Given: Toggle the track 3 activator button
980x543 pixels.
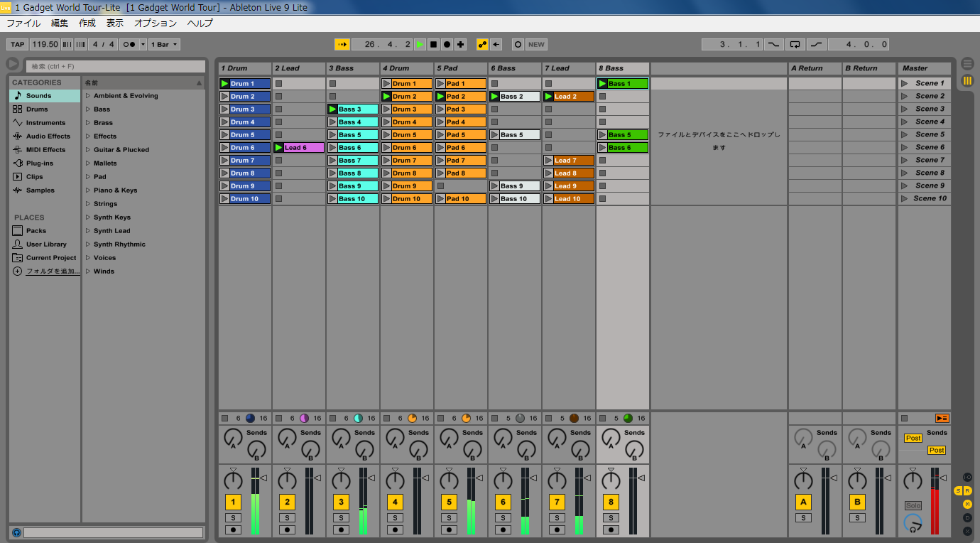Looking at the screenshot, I should pyautogui.click(x=341, y=502).
